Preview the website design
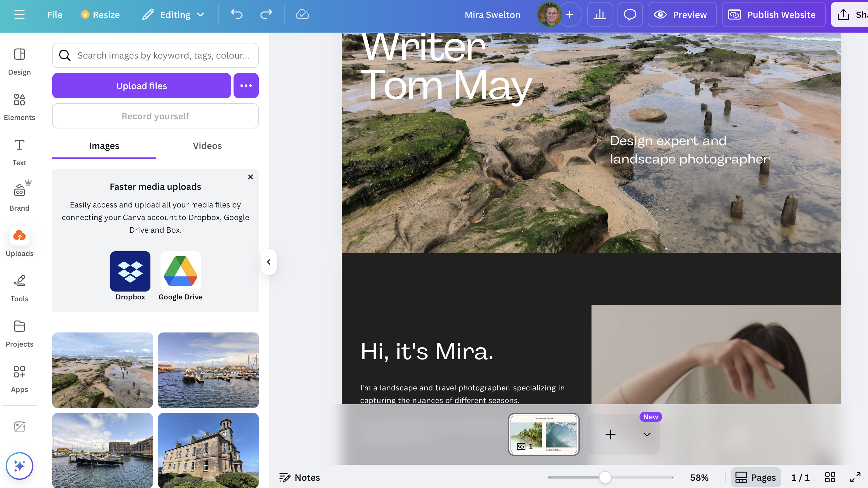Image resolution: width=868 pixels, height=488 pixels. [x=682, y=14]
